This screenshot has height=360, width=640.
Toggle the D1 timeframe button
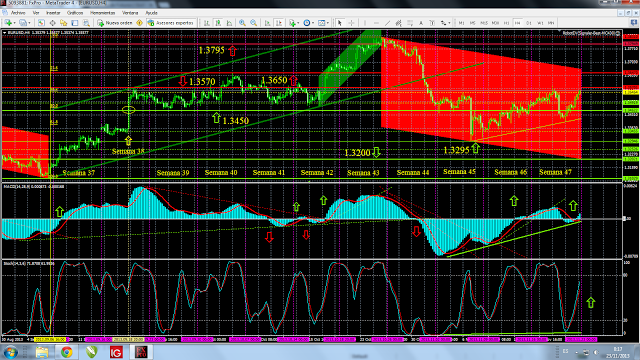coord(529,23)
